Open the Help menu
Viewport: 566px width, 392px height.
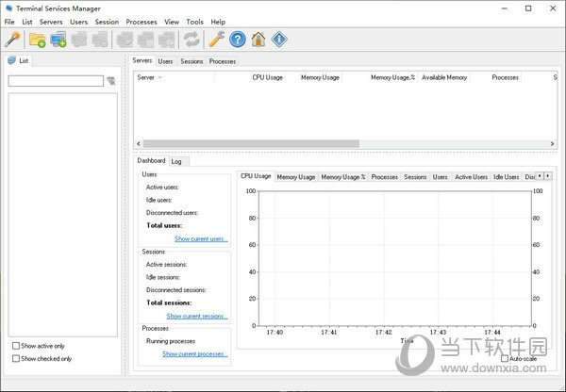tap(218, 22)
